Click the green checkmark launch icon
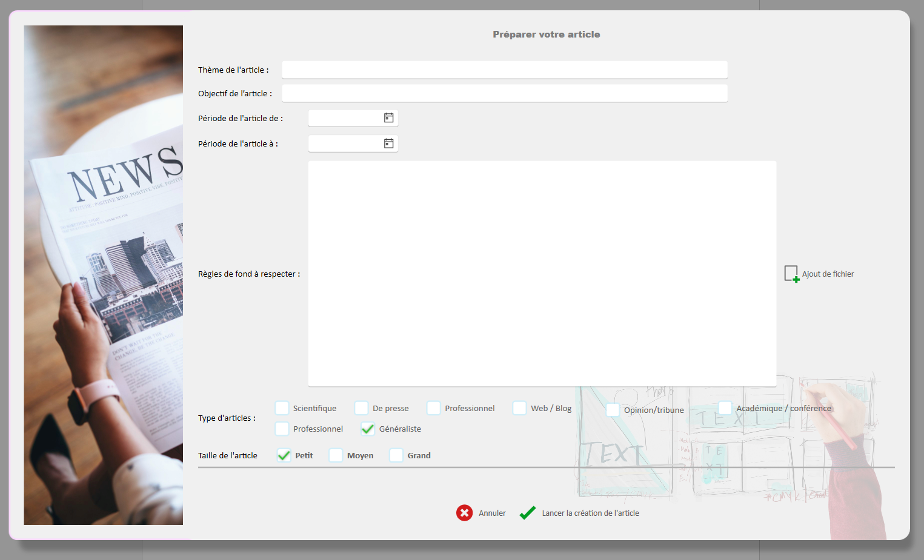The height and width of the screenshot is (560, 924). click(527, 513)
